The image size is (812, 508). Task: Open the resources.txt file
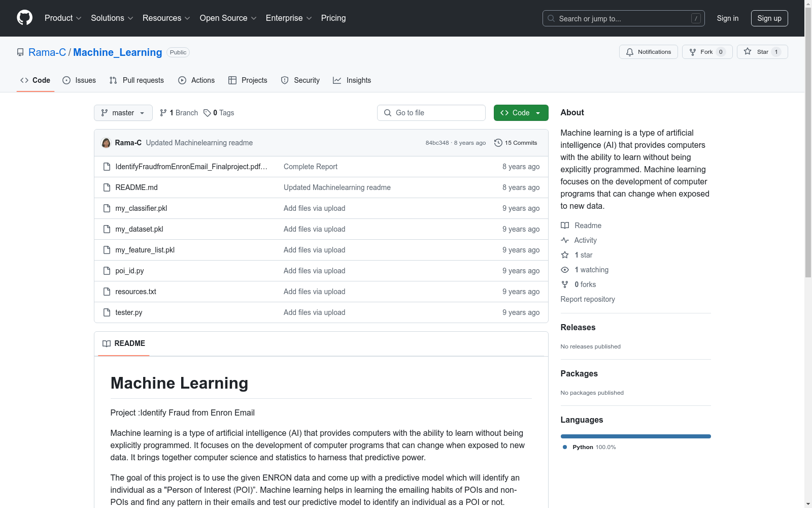tap(136, 292)
